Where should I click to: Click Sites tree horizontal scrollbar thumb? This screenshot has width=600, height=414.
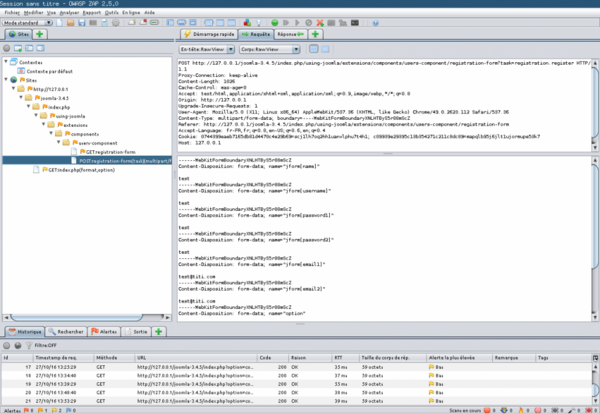77,318
